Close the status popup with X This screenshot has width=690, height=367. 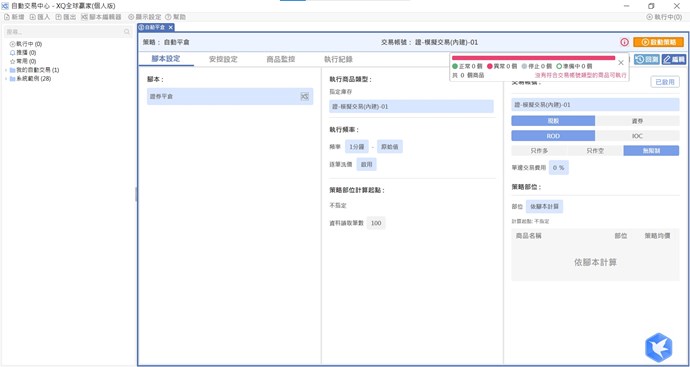621,63
